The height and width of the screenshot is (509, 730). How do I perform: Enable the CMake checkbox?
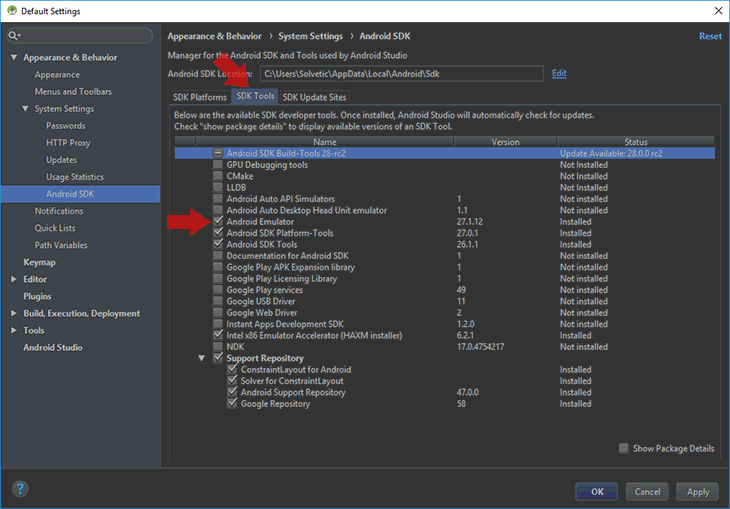point(218,176)
